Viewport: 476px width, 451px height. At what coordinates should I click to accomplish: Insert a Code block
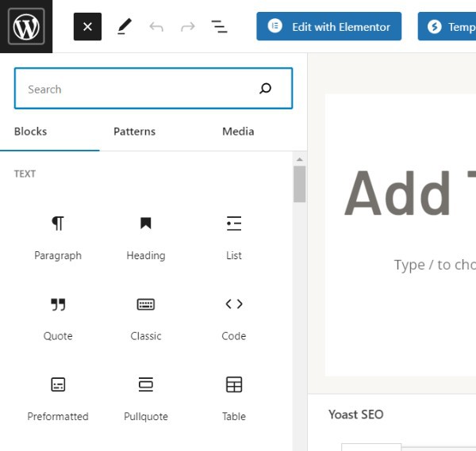[234, 319]
